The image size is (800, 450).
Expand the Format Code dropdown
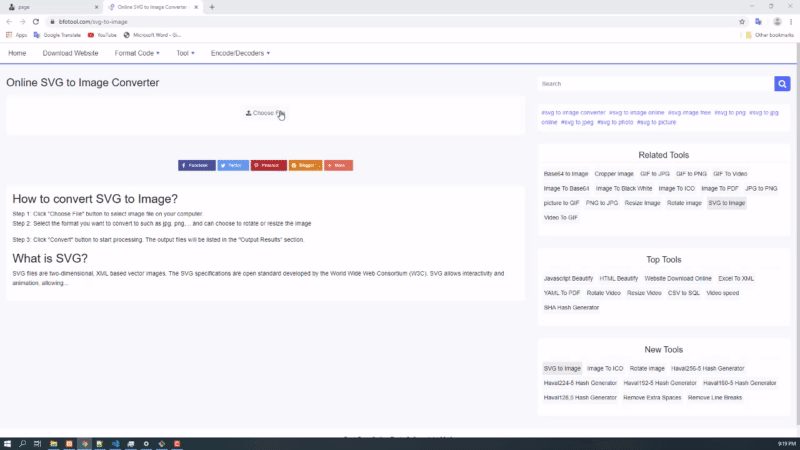click(137, 53)
